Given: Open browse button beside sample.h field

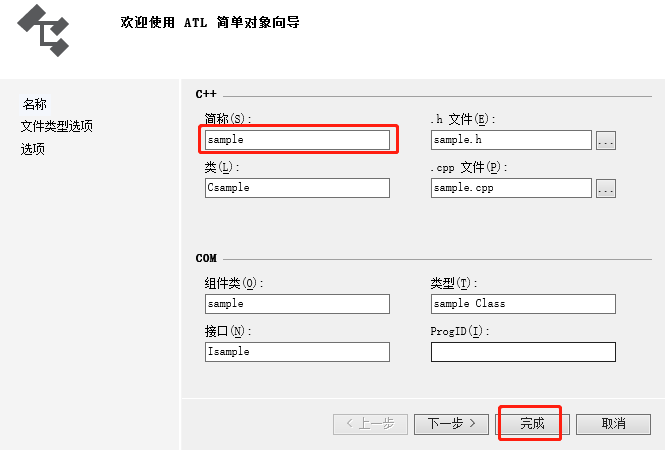Looking at the screenshot, I should tap(606, 140).
